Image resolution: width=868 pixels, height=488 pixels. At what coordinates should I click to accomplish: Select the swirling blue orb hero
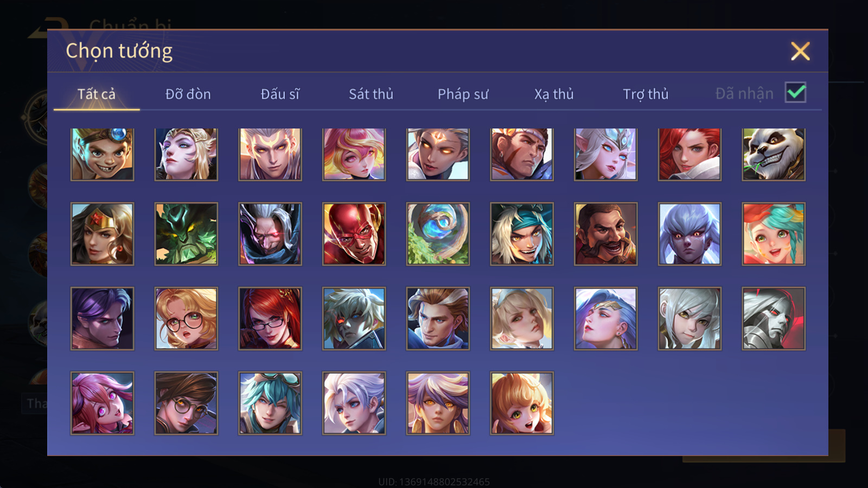[x=438, y=234]
